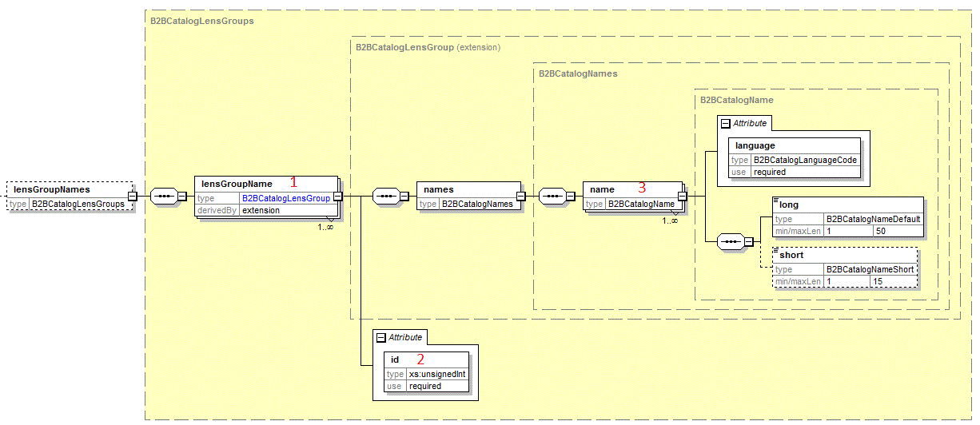Collapse the lensGroupName element children
980x425 pixels.
coord(338,196)
